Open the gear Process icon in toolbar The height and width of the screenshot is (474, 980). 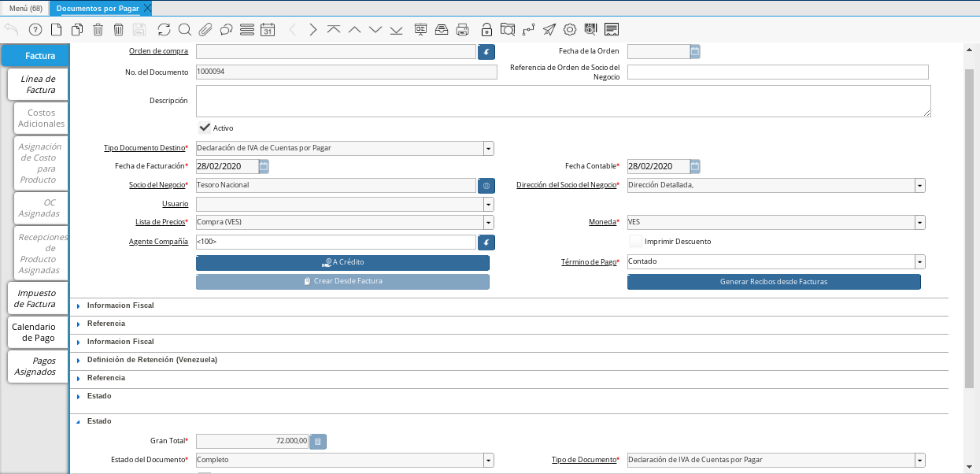tap(570, 30)
